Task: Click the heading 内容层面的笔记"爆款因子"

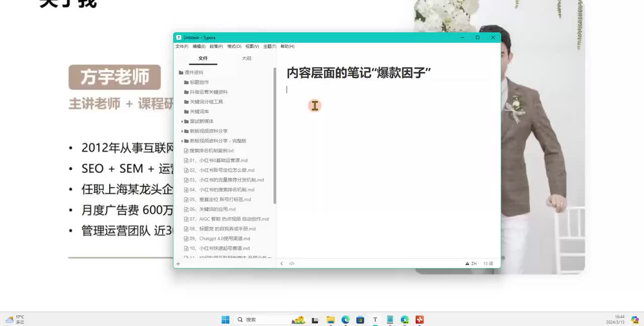Action: 359,73
